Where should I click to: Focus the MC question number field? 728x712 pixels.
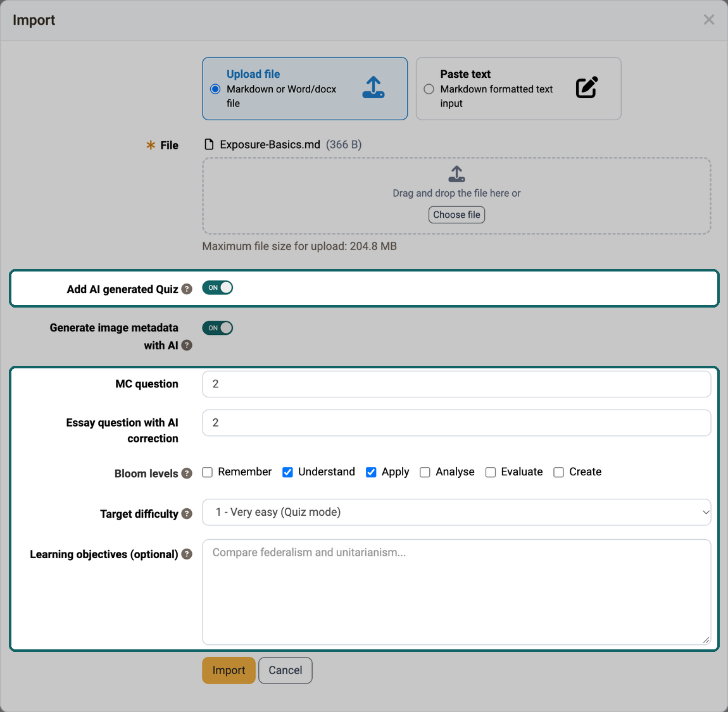[456, 384]
